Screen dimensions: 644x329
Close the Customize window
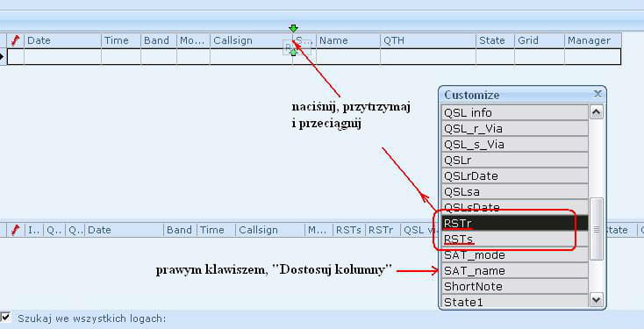coord(597,95)
